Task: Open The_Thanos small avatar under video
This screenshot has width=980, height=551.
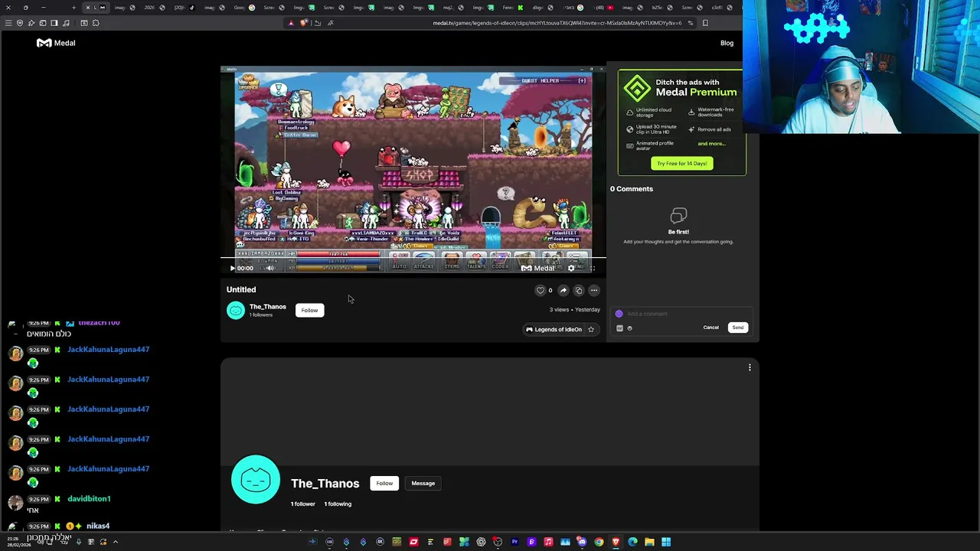Action: click(x=236, y=310)
